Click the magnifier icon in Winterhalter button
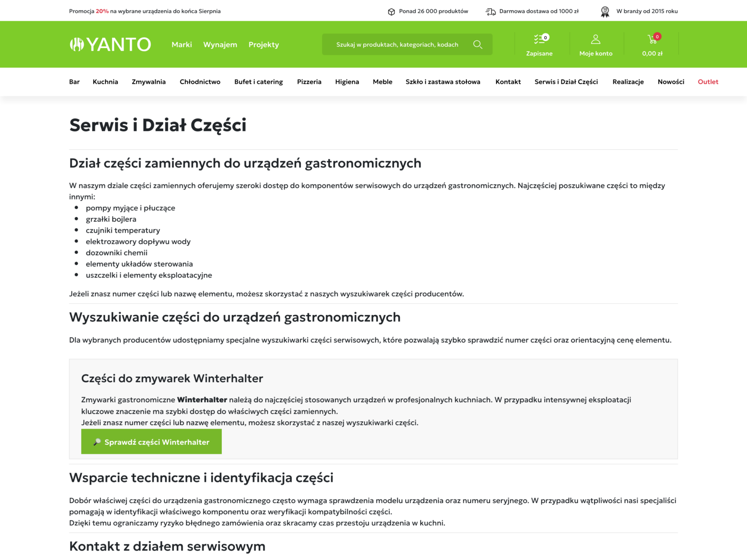The height and width of the screenshot is (560, 747). (97, 442)
